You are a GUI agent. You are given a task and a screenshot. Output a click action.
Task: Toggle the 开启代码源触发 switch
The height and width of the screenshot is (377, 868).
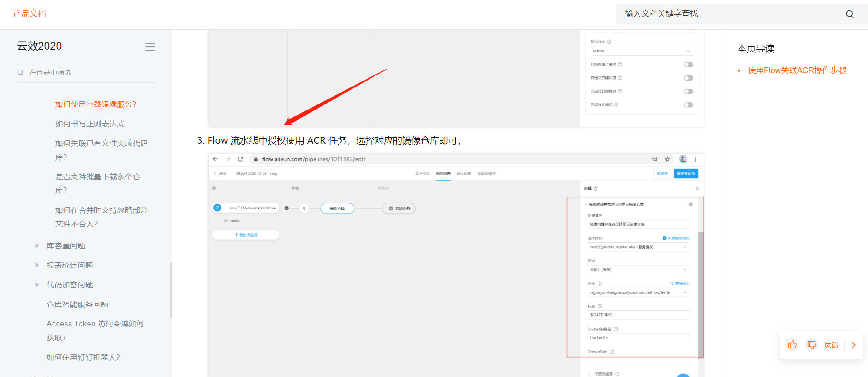(x=688, y=91)
